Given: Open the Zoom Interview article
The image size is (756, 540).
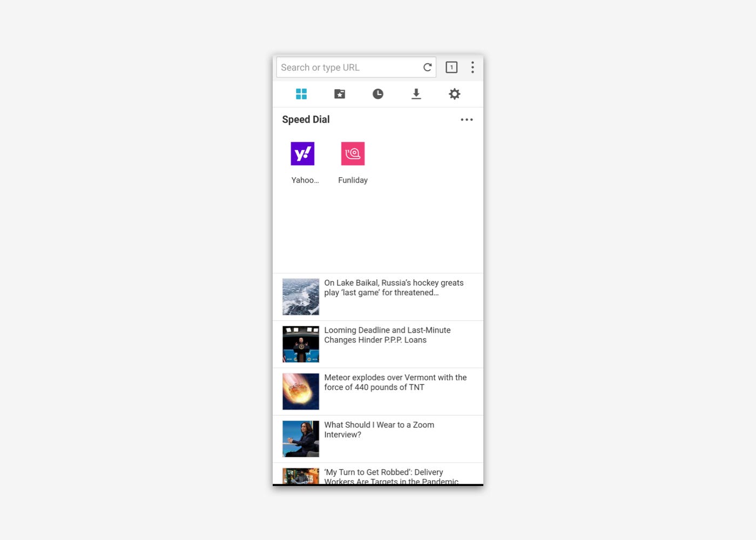Looking at the screenshot, I should click(x=378, y=439).
